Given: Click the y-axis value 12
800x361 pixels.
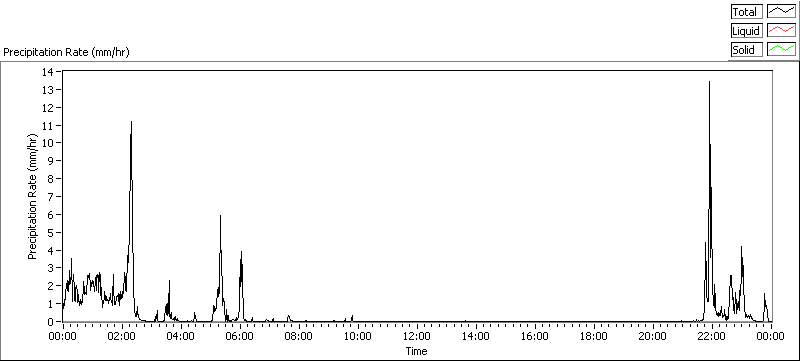Looking at the screenshot, I should [x=49, y=107].
